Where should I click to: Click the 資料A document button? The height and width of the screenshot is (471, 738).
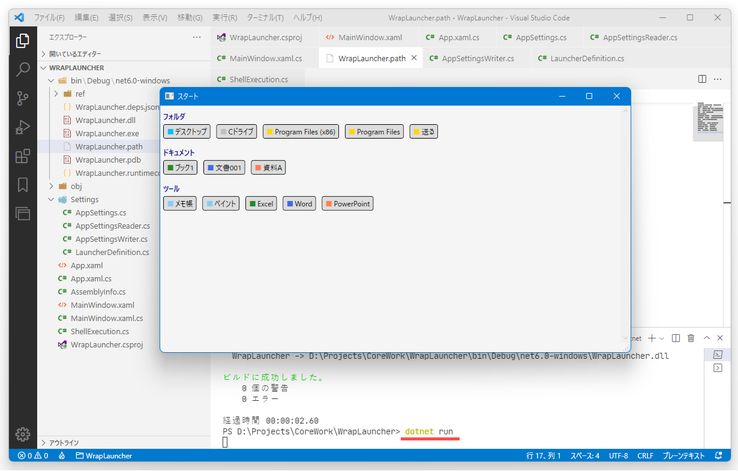[268, 168]
